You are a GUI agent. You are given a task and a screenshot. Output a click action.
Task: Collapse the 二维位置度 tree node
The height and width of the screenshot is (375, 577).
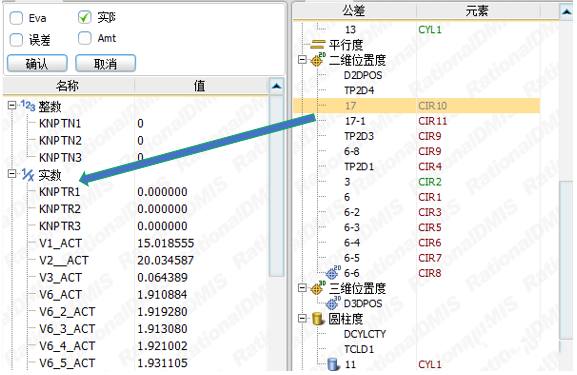tap(302, 60)
